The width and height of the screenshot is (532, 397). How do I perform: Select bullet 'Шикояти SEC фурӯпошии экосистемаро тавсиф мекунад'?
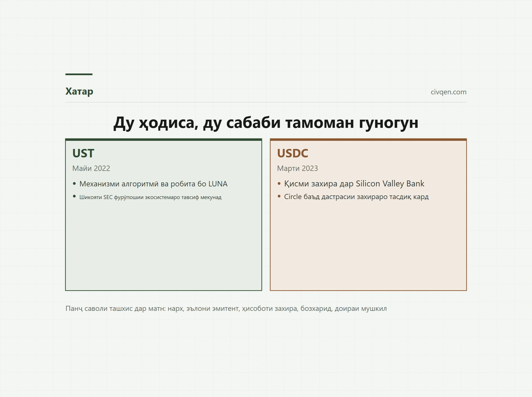[150, 197]
